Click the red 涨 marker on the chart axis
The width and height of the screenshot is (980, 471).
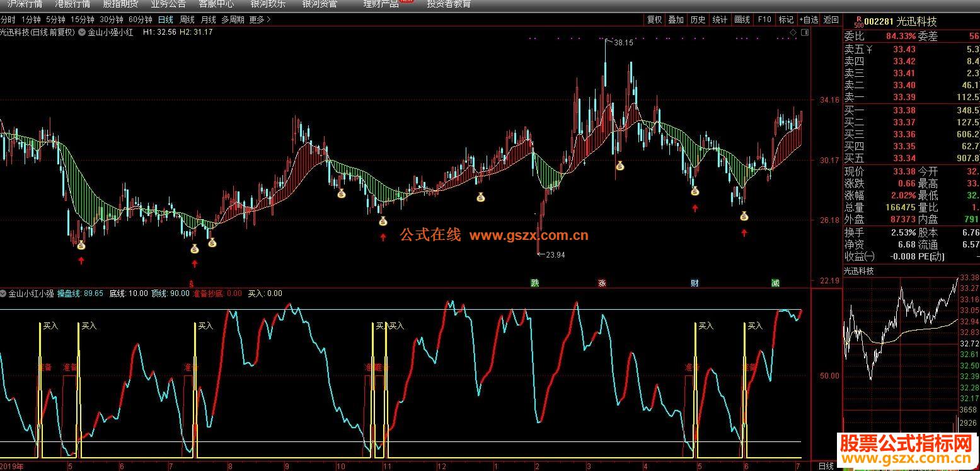coord(602,283)
